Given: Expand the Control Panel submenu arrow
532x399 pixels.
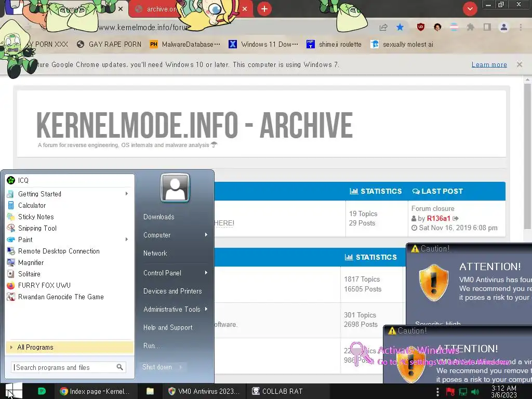Looking at the screenshot, I should pyautogui.click(x=206, y=273).
